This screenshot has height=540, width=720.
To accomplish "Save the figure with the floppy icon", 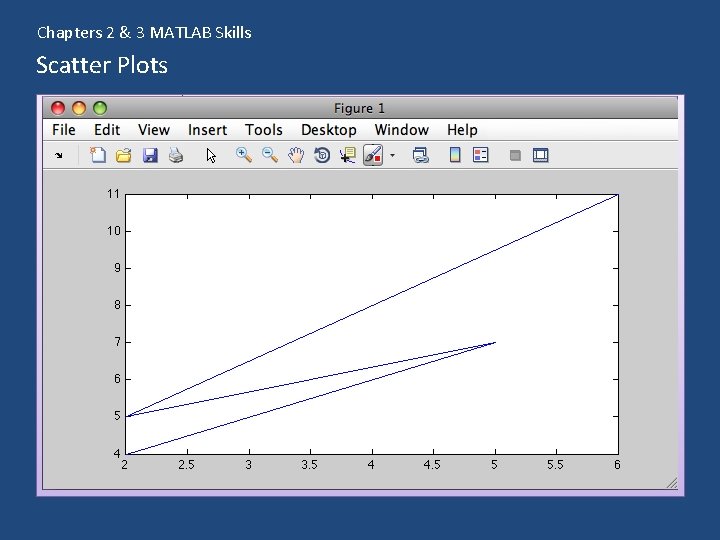I will click(150, 155).
